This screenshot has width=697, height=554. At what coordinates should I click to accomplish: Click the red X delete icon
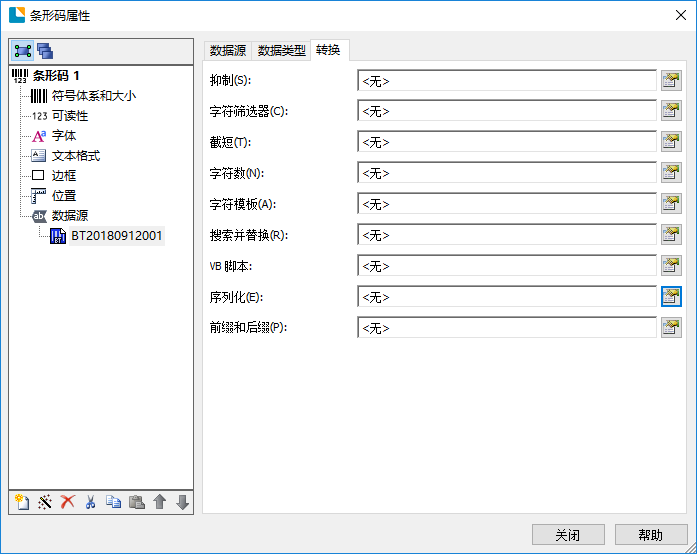point(67,502)
